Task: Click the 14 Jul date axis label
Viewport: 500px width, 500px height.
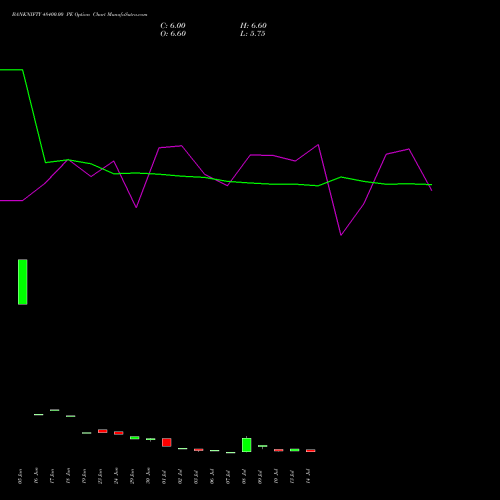Action: (308, 476)
